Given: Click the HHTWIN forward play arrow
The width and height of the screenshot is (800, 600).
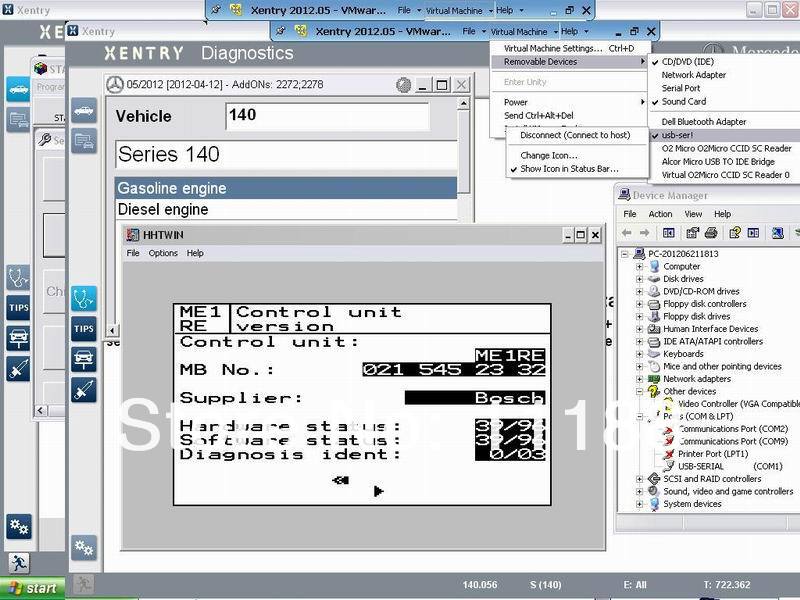Looking at the screenshot, I should [378, 491].
